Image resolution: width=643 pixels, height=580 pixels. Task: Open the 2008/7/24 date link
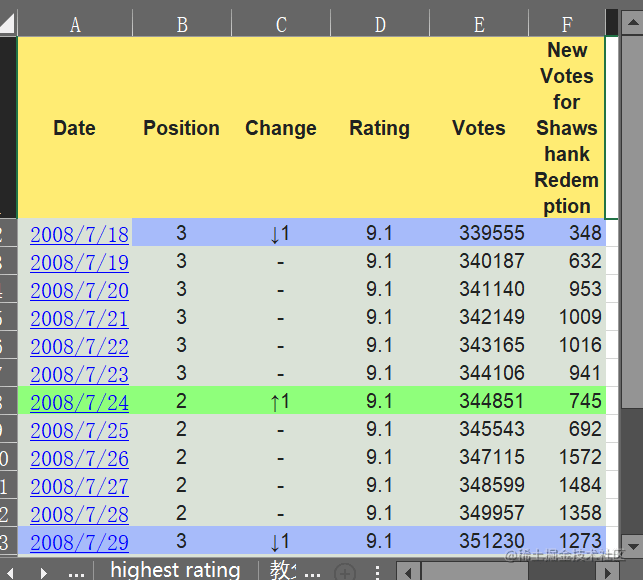point(79,403)
